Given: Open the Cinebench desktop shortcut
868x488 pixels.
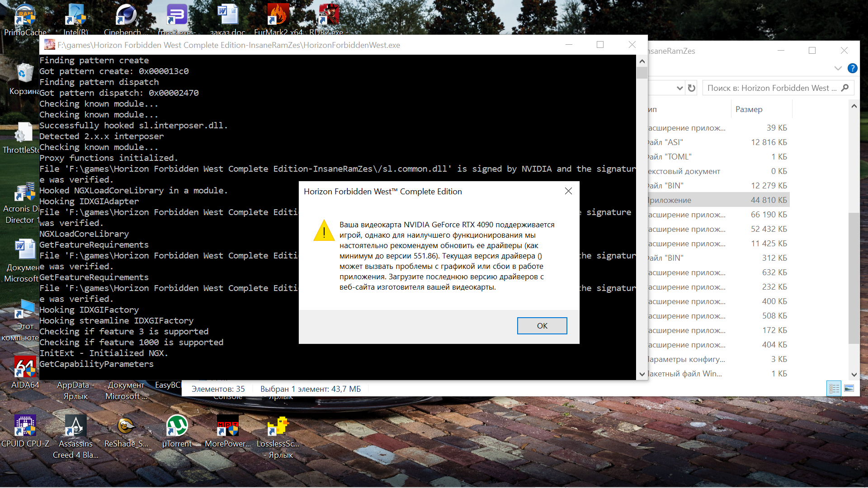Looking at the screenshot, I should pos(126,15).
